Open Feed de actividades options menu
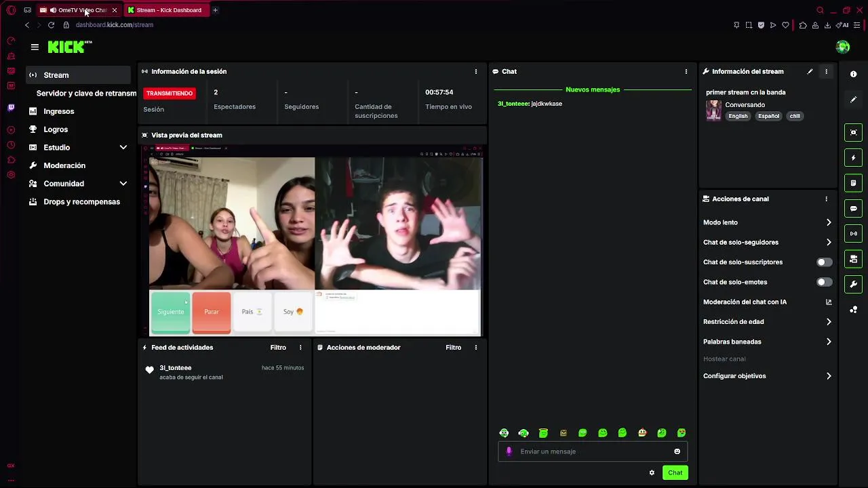Screen dimensions: 868x488 300,348
